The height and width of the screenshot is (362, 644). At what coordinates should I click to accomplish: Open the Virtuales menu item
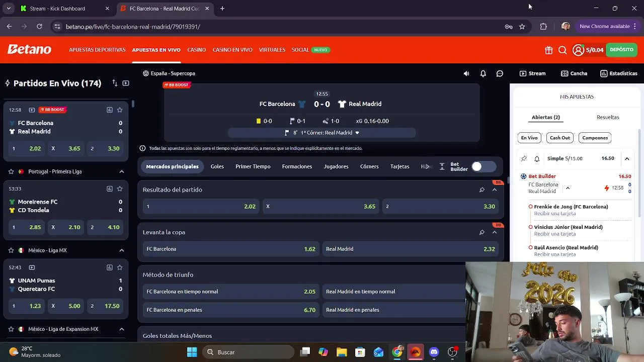click(272, 50)
